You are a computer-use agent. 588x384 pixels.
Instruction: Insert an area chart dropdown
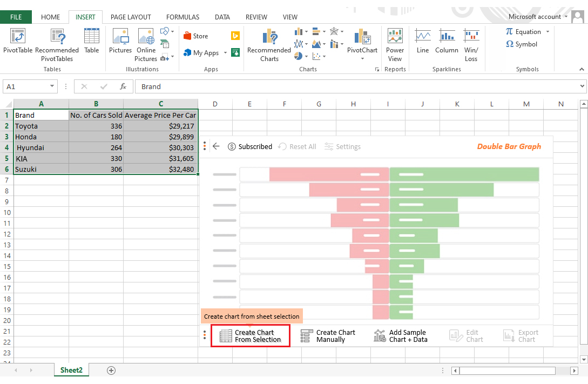pyautogui.click(x=319, y=44)
